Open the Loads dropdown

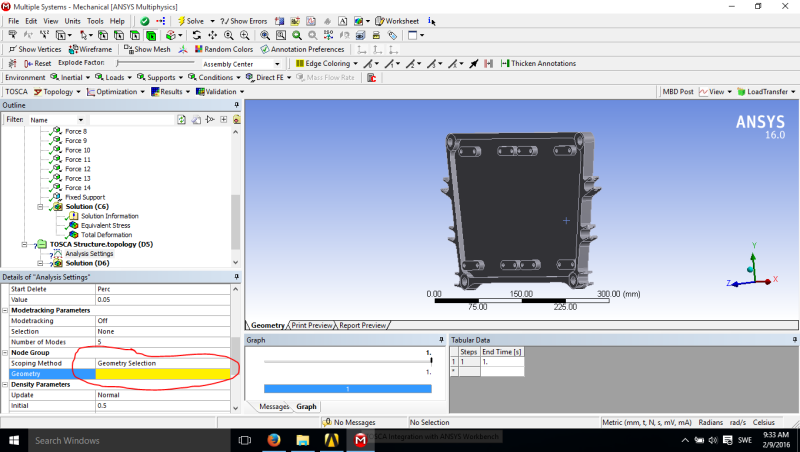point(113,78)
